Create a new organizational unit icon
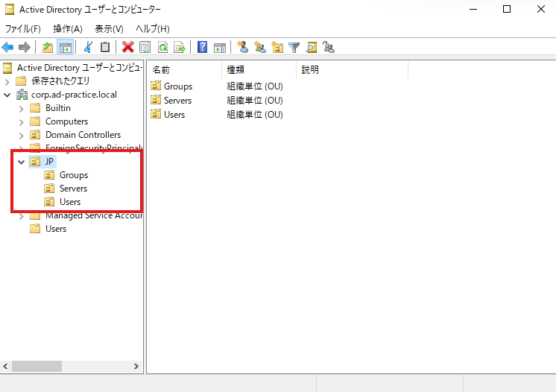Screen dimensions: 556x392 click(x=277, y=47)
